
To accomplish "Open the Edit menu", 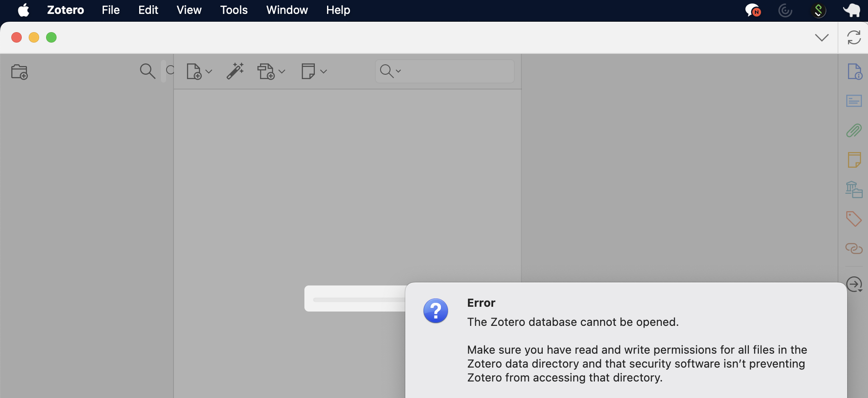I will tap(148, 10).
